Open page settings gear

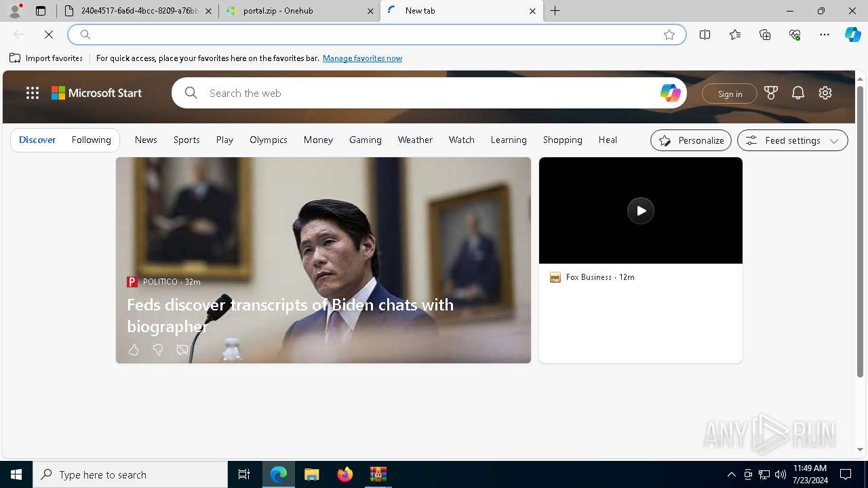pos(825,94)
